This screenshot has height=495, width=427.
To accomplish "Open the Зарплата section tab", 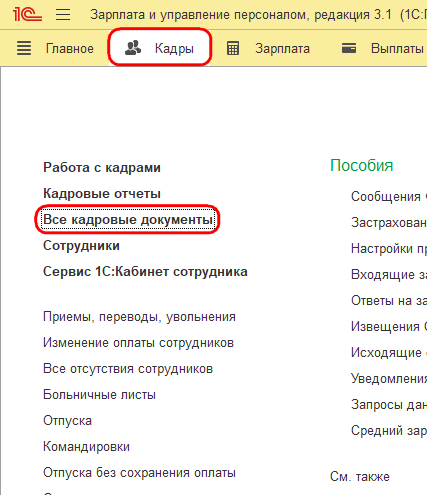I will point(283,49).
